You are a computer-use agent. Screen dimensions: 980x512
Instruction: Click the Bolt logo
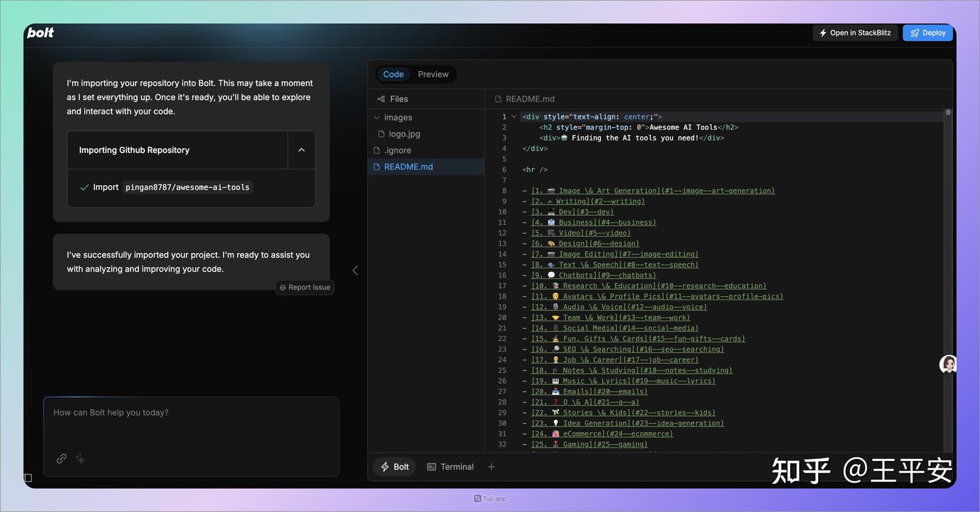pyautogui.click(x=40, y=33)
